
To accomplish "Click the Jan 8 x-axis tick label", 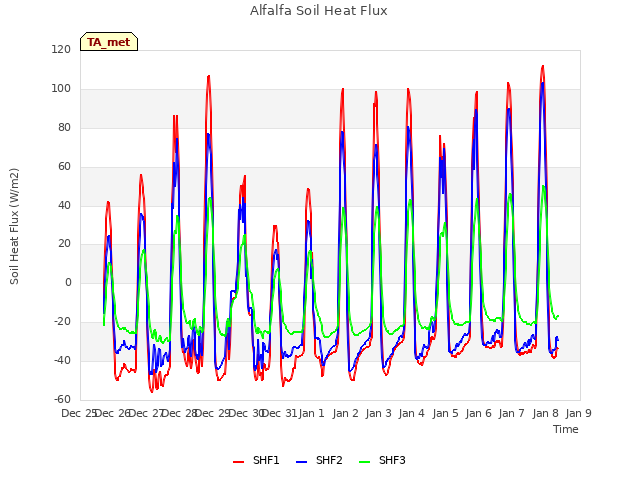I will point(545,413).
